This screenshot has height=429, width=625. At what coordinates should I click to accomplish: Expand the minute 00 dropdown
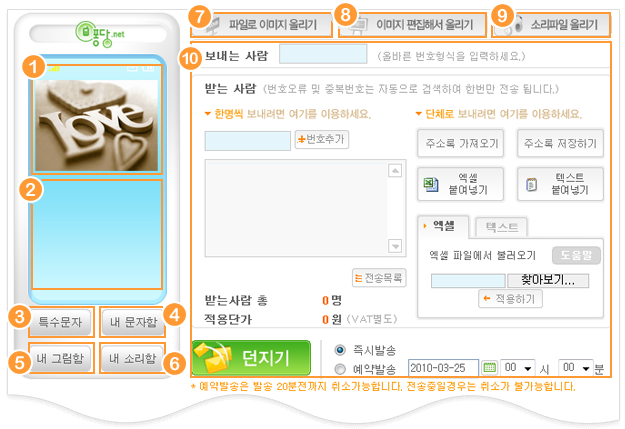(576, 368)
